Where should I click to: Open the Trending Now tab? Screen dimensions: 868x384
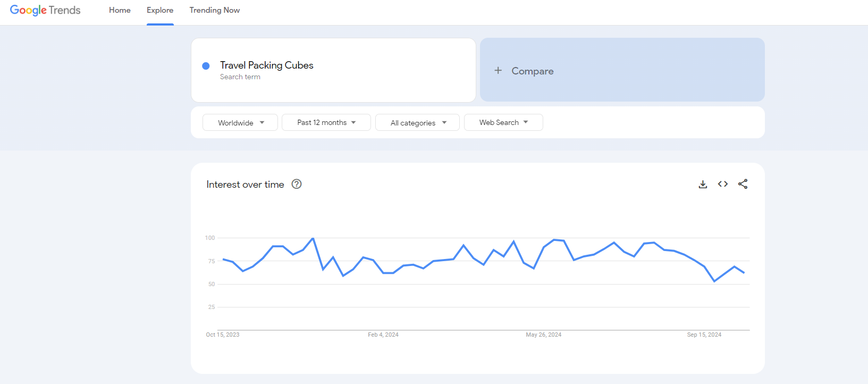pyautogui.click(x=215, y=10)
